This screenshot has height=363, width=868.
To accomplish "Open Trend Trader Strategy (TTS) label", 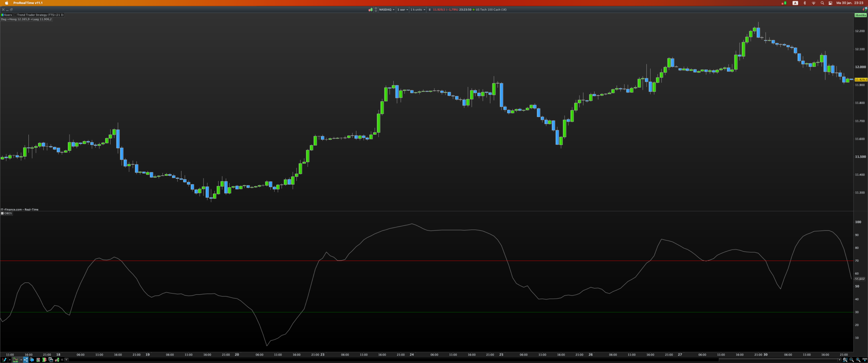I will (x=40, y=15).
